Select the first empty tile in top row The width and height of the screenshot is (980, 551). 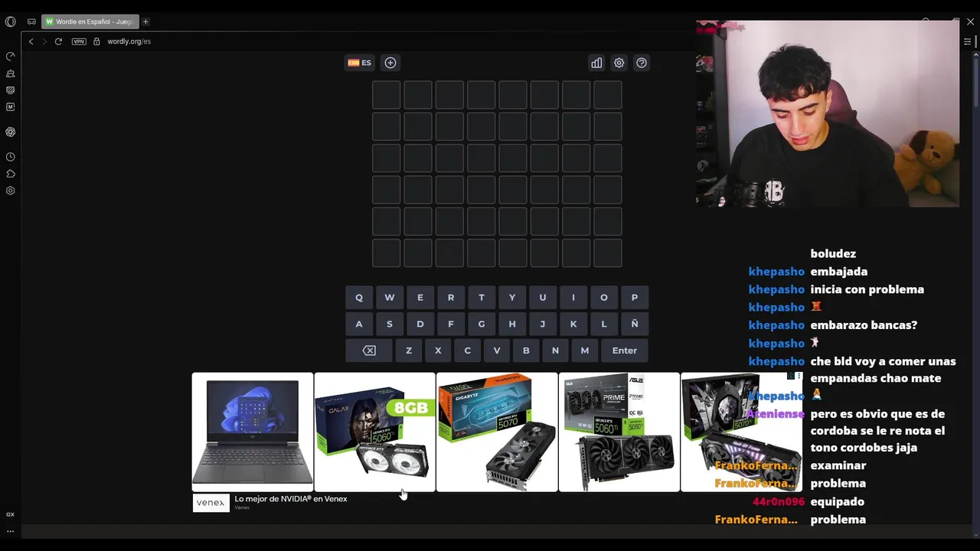(x=387, y=95)
